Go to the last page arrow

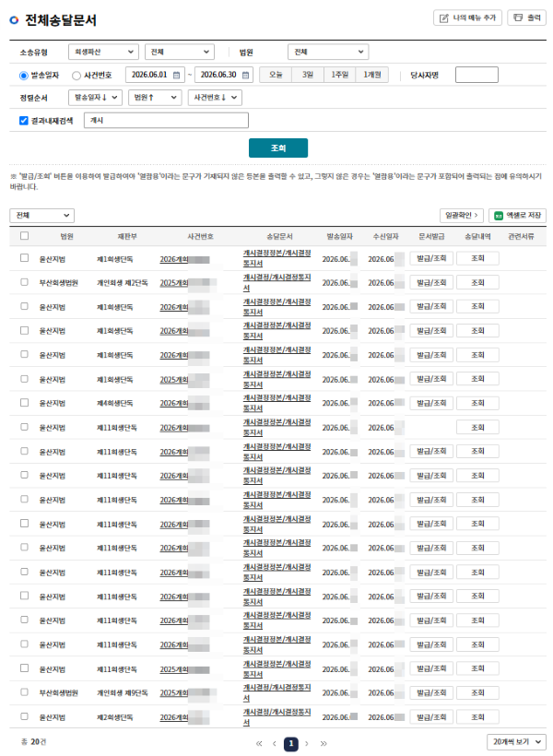pyautogui.click(x=323, y=743)
